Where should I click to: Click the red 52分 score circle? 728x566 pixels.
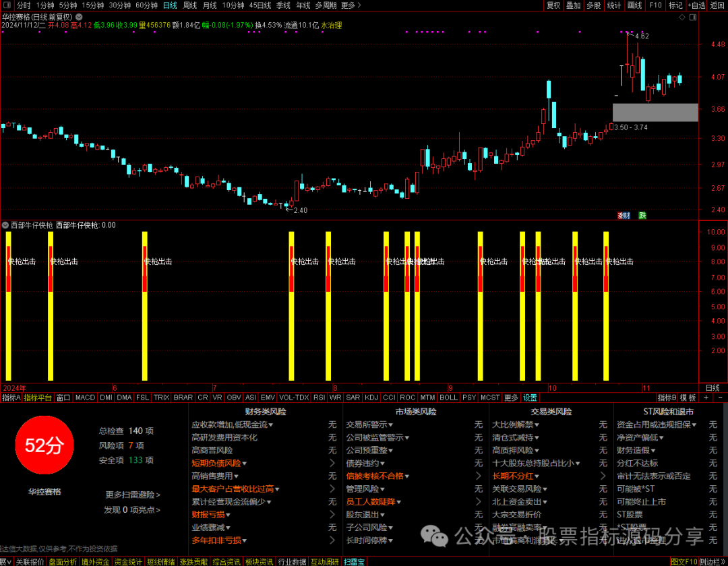point(44,445)
